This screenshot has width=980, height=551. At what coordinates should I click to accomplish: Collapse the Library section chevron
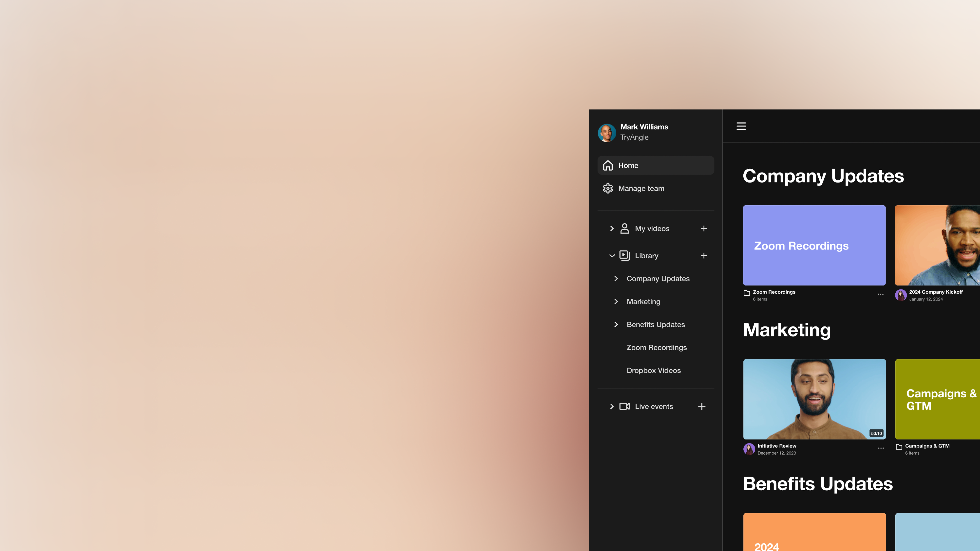point(611,256)
